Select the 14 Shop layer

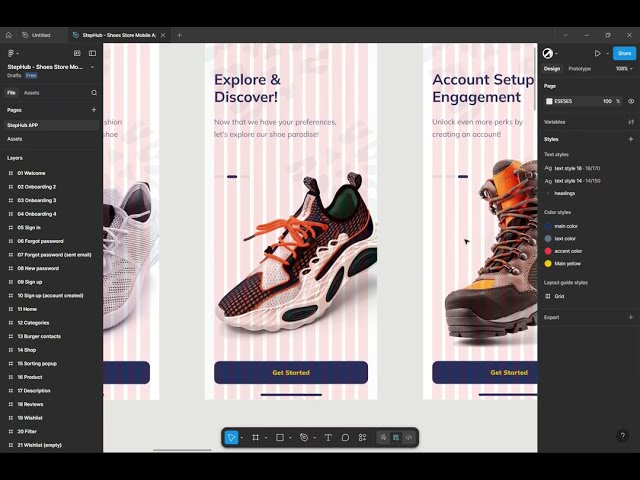coord(27,350)
